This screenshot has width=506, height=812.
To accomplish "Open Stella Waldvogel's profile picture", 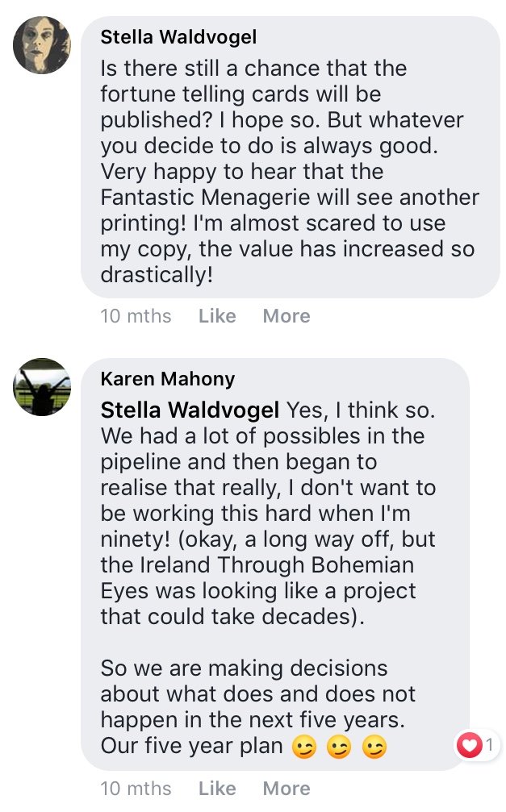I will (x=42, y=45).
